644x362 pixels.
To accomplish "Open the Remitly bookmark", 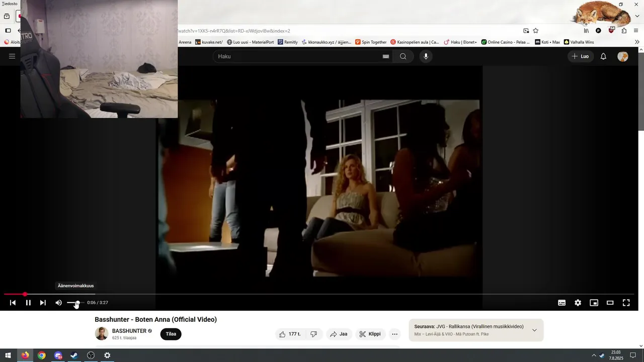I will tap(288, 42).
